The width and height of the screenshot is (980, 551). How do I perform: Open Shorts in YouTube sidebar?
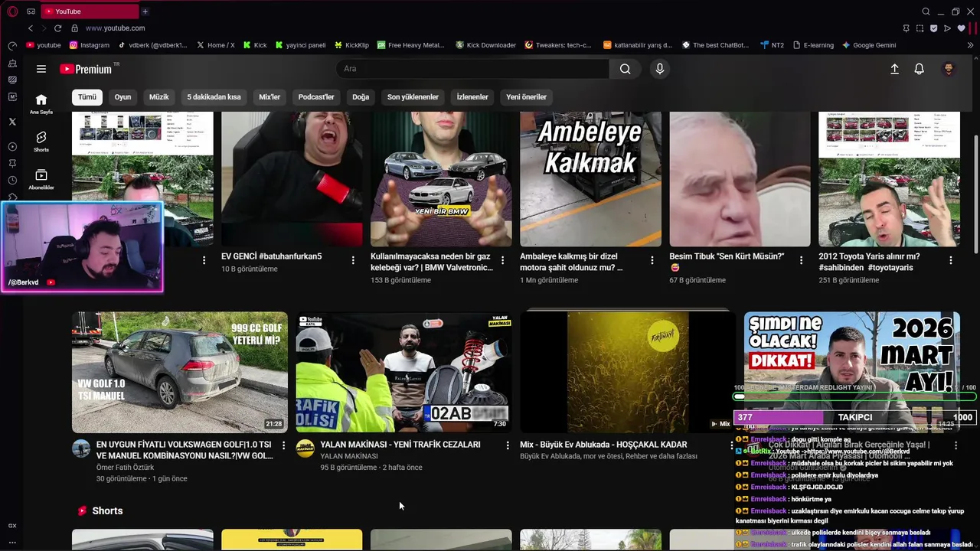click(41, 142)
